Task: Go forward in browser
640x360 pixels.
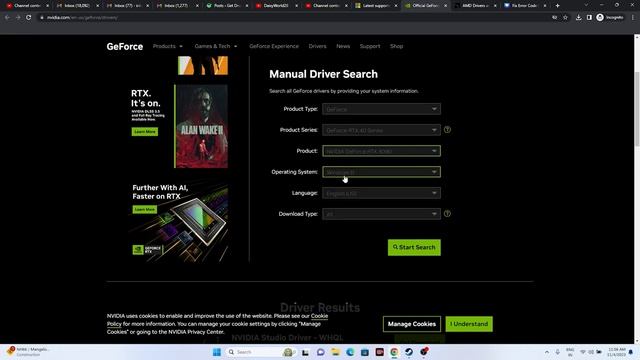Action: (18, 18)
